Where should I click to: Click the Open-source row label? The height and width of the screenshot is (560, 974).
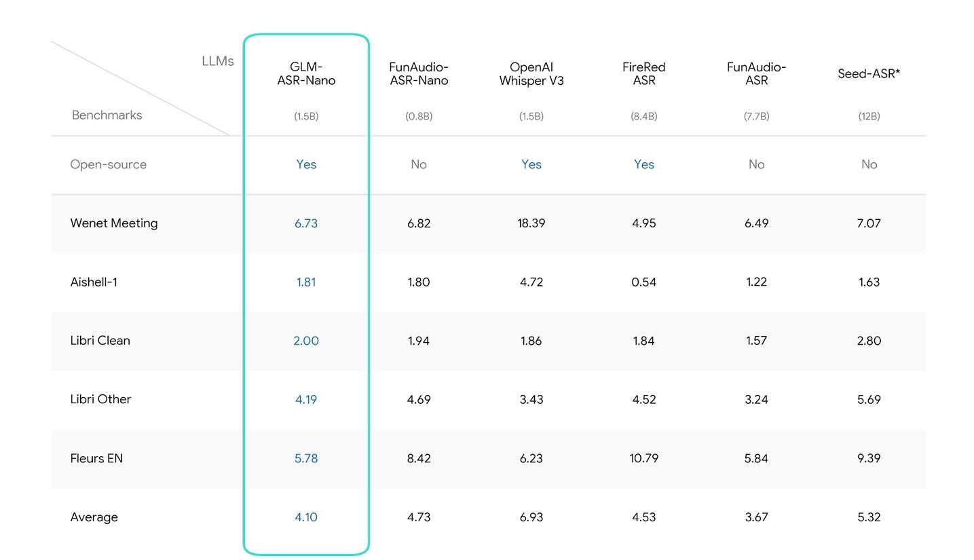pyautogui.click(x=108, y=164)
